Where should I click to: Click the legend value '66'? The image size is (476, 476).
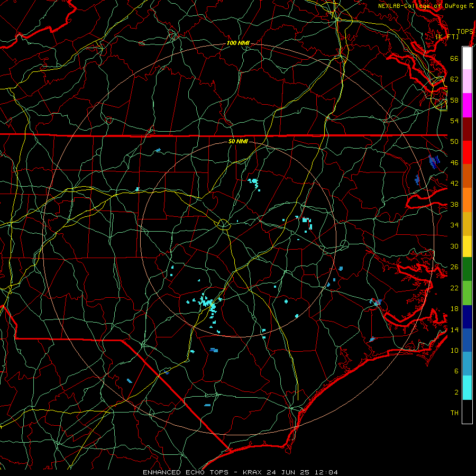(x=454, y=58)
